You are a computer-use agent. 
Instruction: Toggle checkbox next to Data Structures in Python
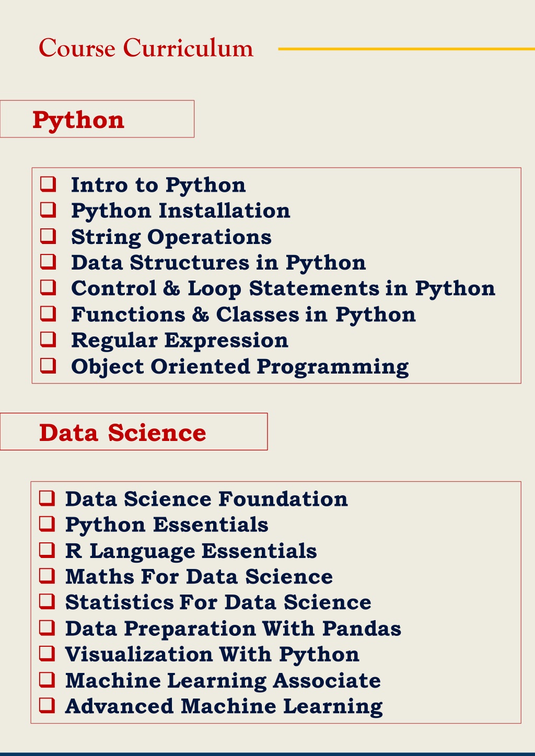[48, 262]
